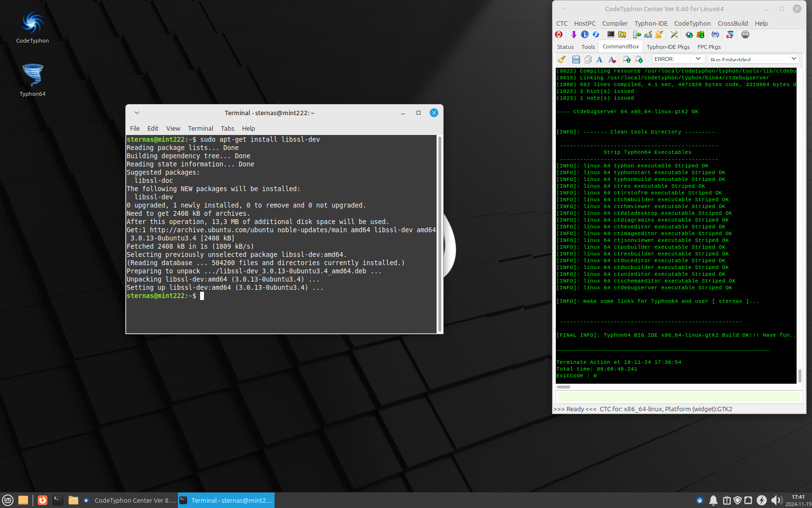This screenshot has width=812, height=508.
Task: Open the crossed wrench and screwdriver tools icon
Action: click(674, 34)
